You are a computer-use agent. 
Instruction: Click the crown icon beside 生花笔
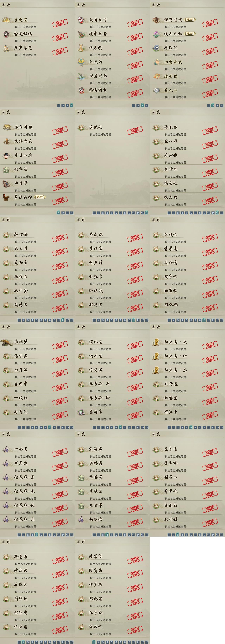(x=6, y=19)
